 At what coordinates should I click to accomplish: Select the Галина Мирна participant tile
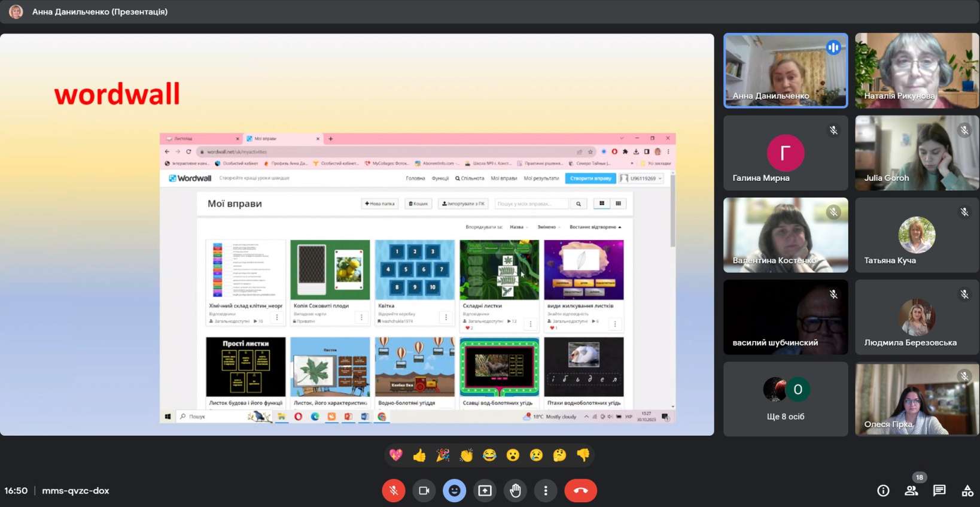tap(786, 153)
